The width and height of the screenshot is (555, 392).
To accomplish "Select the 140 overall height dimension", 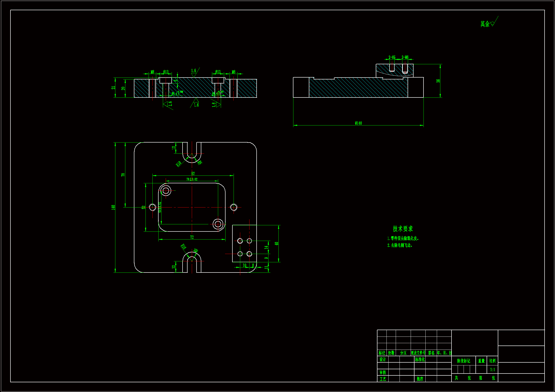I will click(x=113, y=207).
